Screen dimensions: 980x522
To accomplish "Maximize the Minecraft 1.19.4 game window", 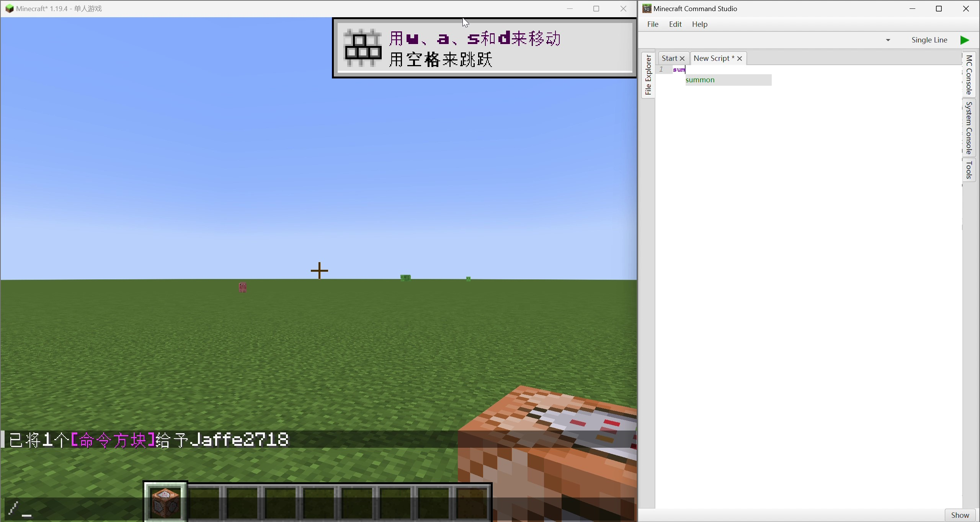I will (596, 8).
